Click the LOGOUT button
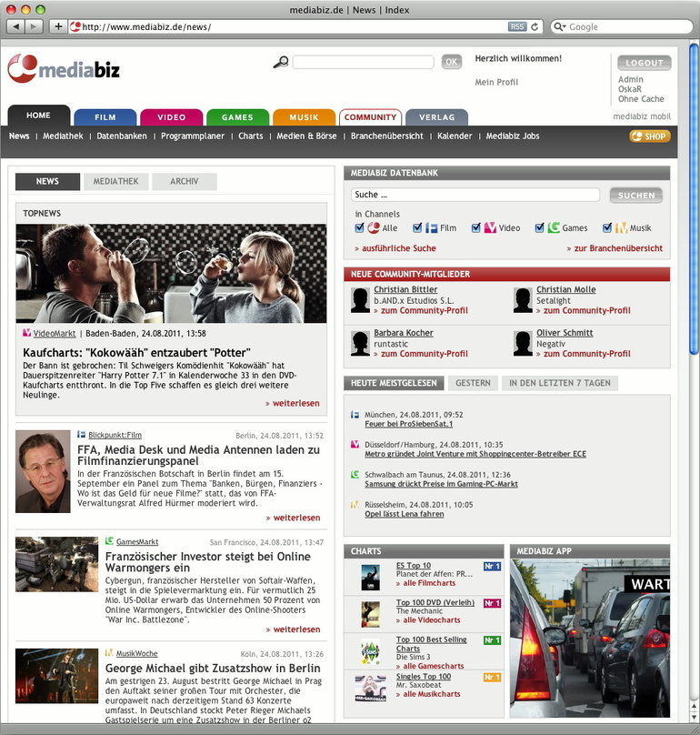This screenshot has width=700, height=735. 645,63
